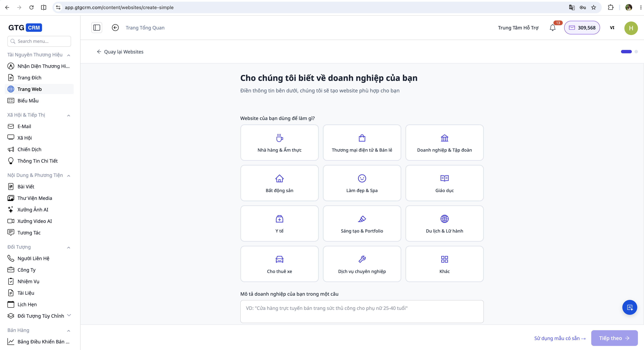Click the 309,568 credits button
644x350 pixels.
[x=582, y=28]
